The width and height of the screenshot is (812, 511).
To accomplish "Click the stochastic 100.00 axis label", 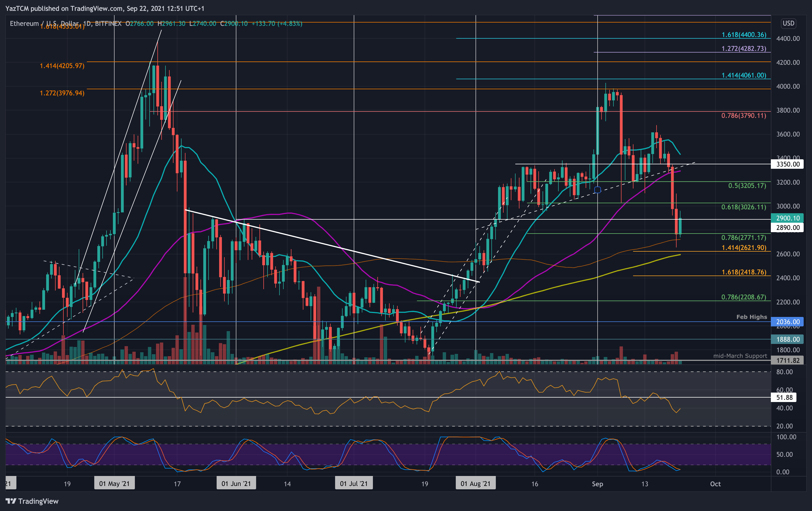I will pyautogui.click(x=786, y=437).
